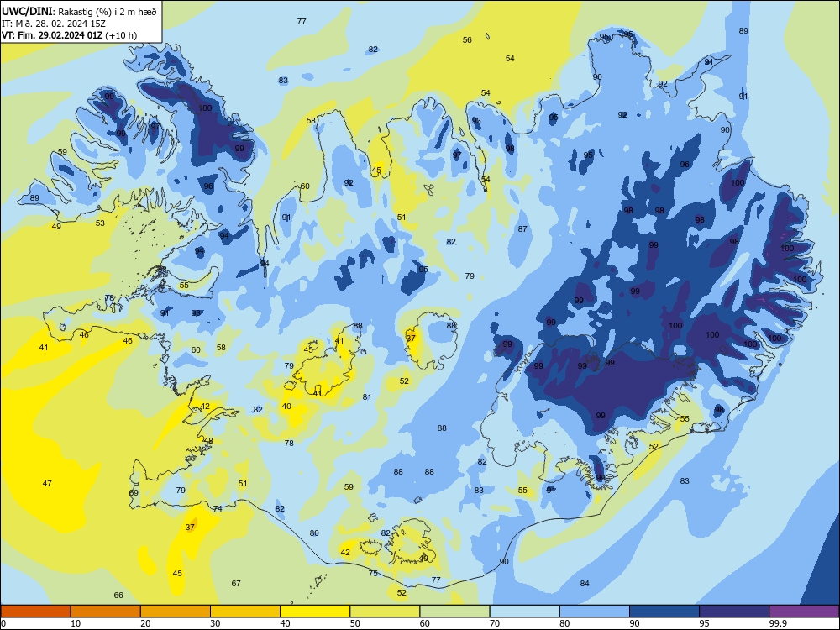
Task: Select the bright yellow 40–50 legend swatch
Action: click(315, 612)
